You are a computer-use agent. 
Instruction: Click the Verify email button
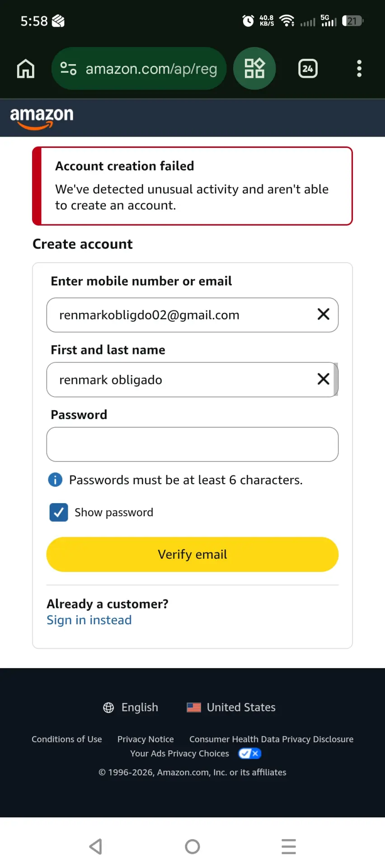pos(192,554)
